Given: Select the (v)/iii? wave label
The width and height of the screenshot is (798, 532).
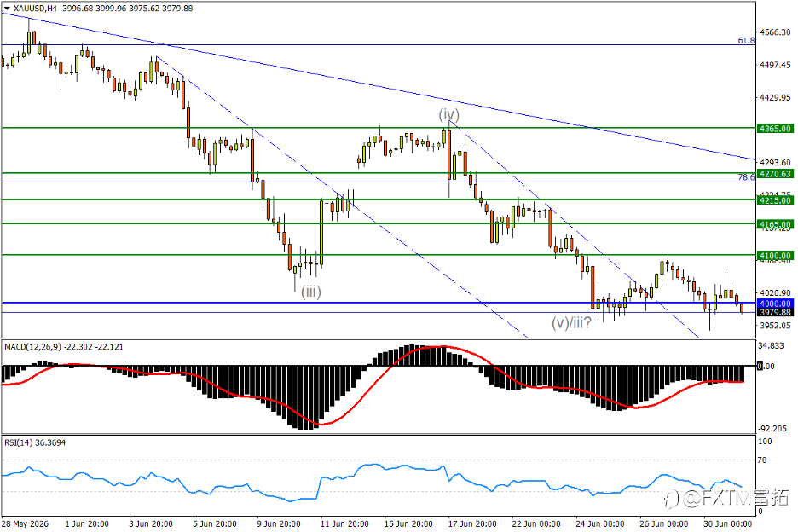Looking at the screenshot, I should coord(571,322).
